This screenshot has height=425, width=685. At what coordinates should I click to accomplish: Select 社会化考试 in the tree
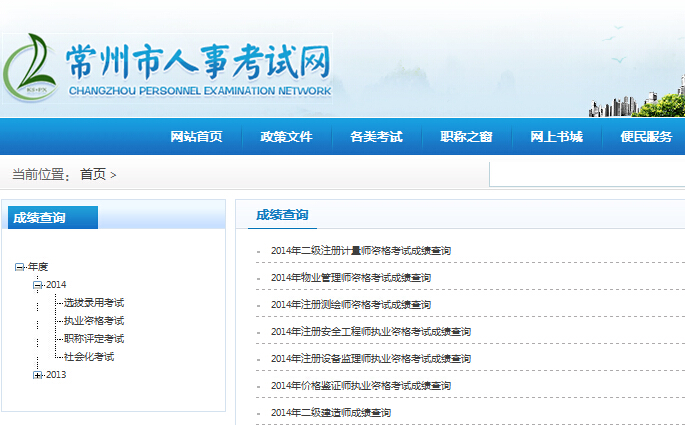pyautogui.click(x=89, y=357)
